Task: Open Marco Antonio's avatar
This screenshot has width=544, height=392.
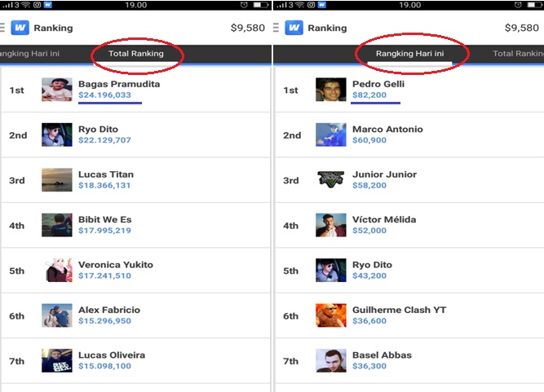Action: pos(330,134)
